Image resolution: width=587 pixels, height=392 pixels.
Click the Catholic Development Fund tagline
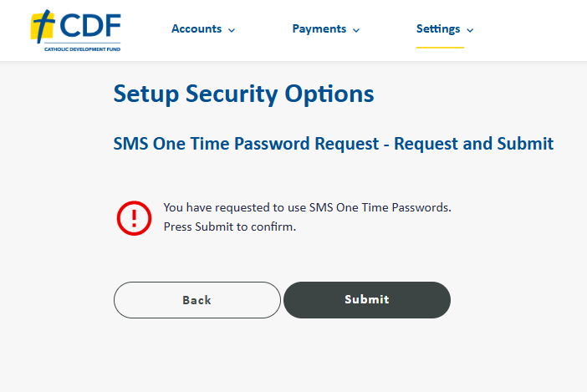(82, 49)
